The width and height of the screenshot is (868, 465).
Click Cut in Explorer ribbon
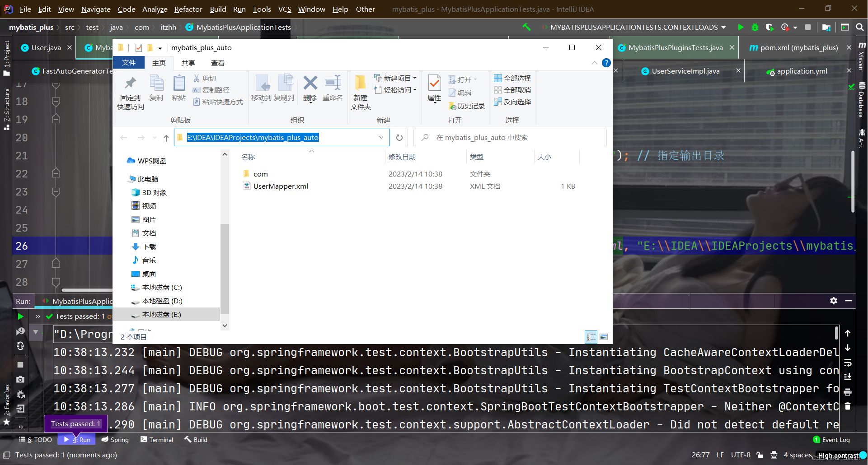click(205, 78)
